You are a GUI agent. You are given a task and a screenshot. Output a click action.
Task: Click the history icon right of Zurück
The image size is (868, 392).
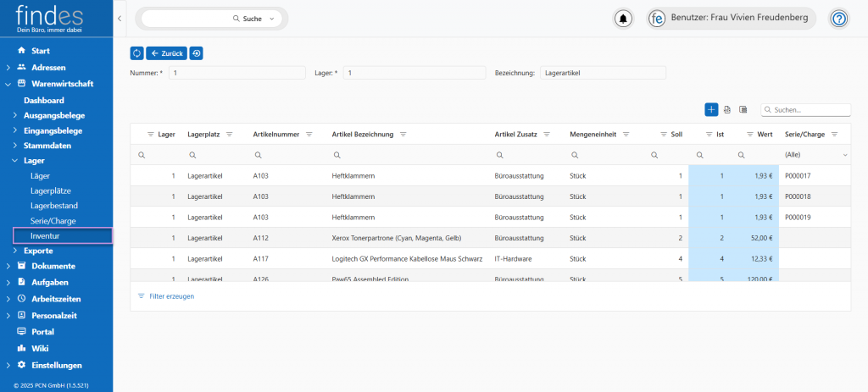(196, 53)
